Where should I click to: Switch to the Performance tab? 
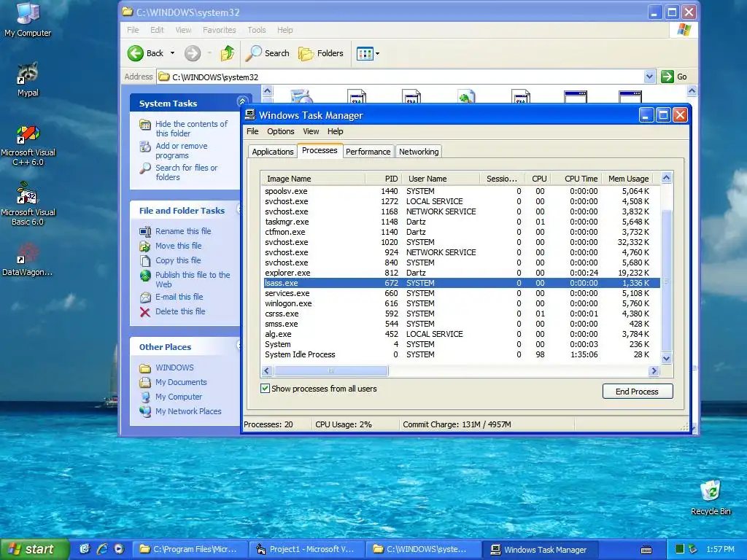pos(368,152)
